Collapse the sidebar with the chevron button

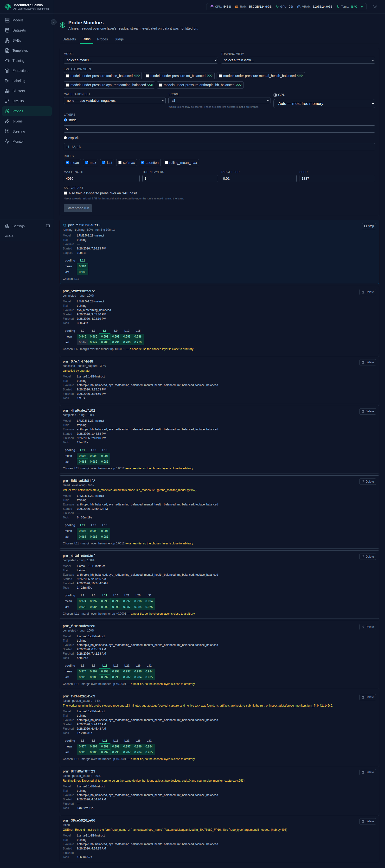click(54, 22)
